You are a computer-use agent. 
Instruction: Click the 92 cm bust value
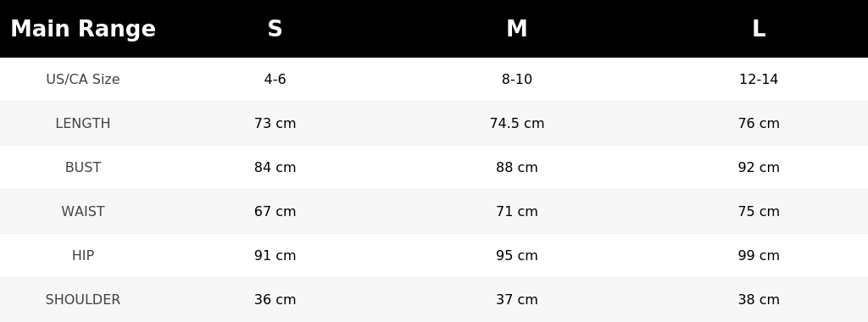(759, 167)
